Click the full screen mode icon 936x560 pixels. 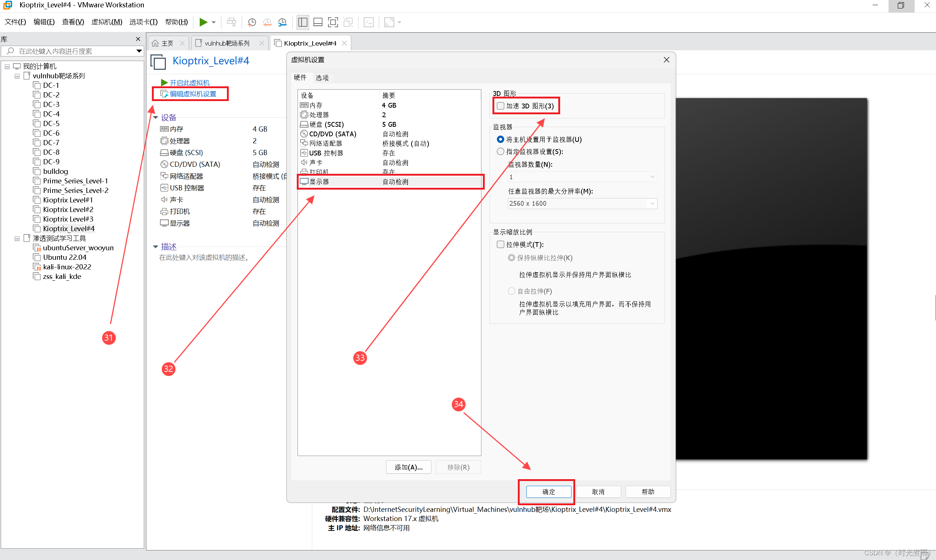pos(332,22)
